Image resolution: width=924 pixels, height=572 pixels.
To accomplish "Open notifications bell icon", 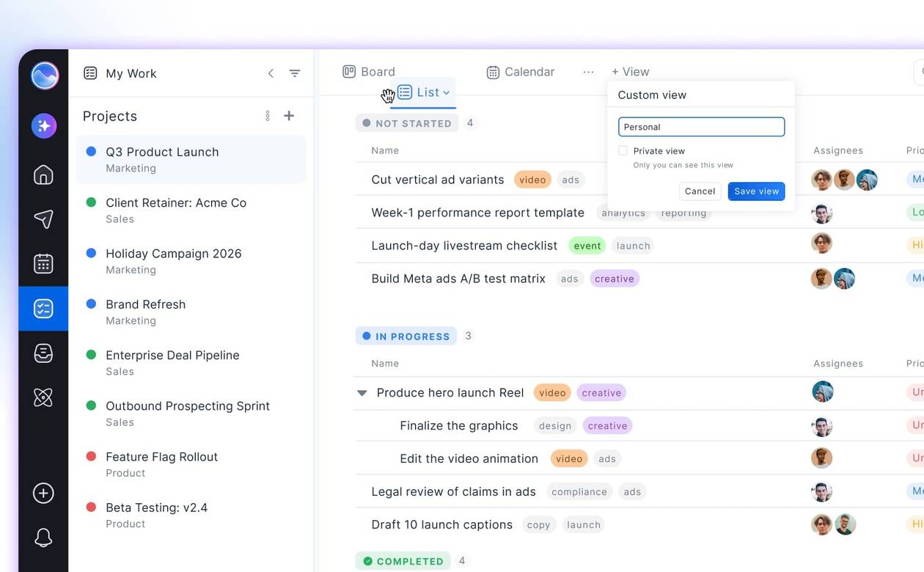I will pyautogui.click(x=43, y=538).
